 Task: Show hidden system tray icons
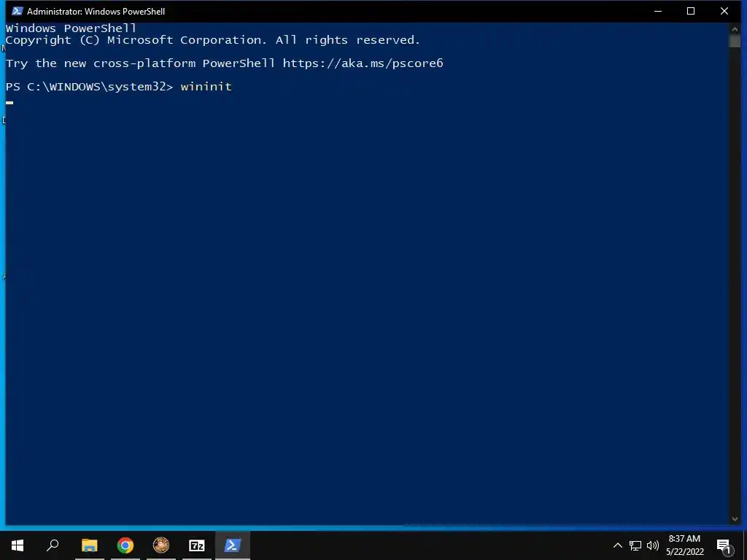617,545
